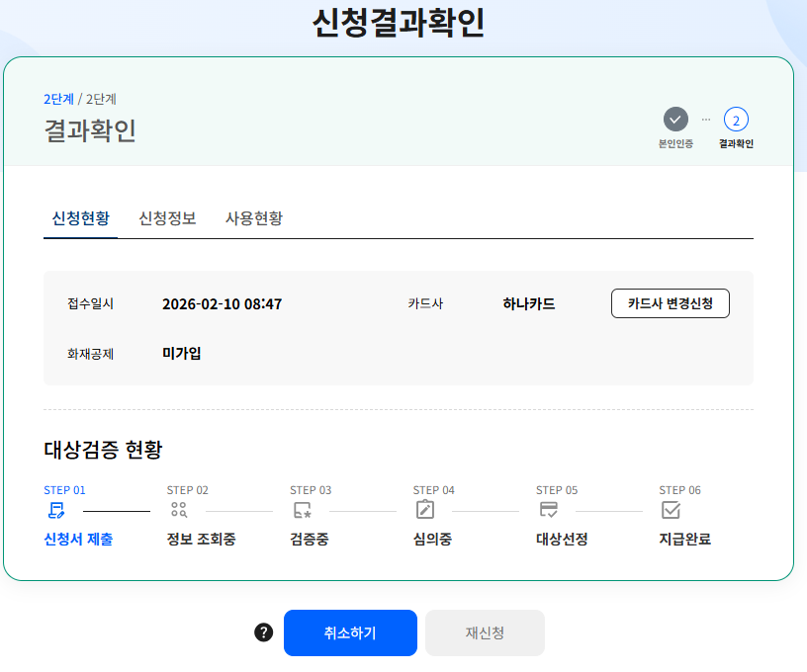Click the 심의중 clipboard icon
This screenshot has width=807, height=672.
pyautogui.click(x=424, y=510)
